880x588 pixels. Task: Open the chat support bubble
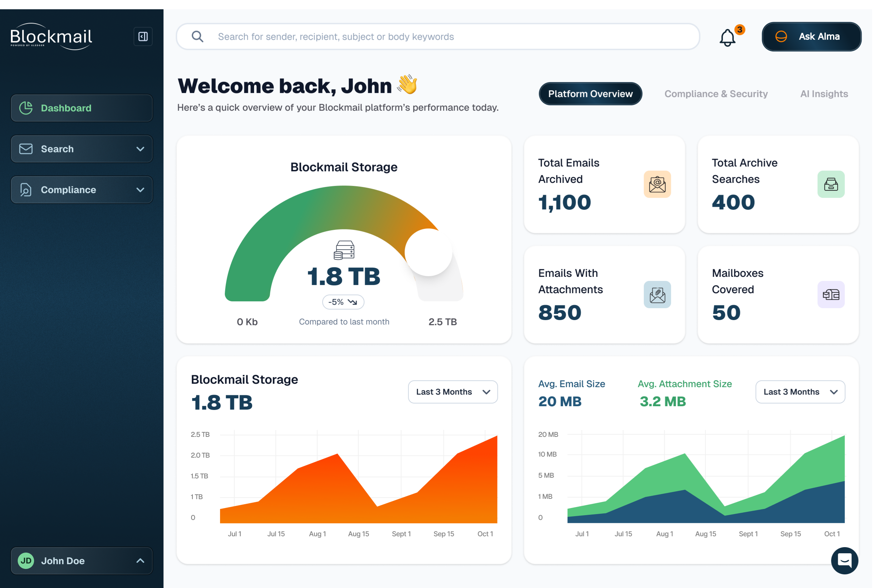click(844, 560)
